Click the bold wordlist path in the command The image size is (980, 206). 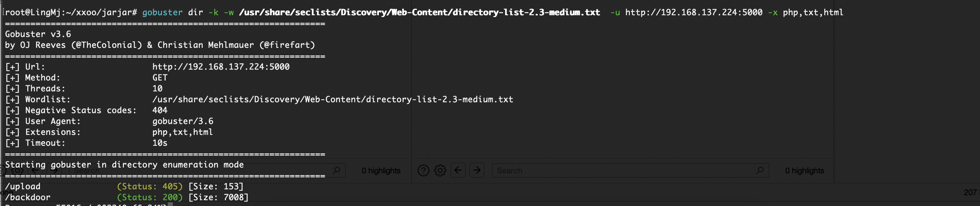point(419,12)
